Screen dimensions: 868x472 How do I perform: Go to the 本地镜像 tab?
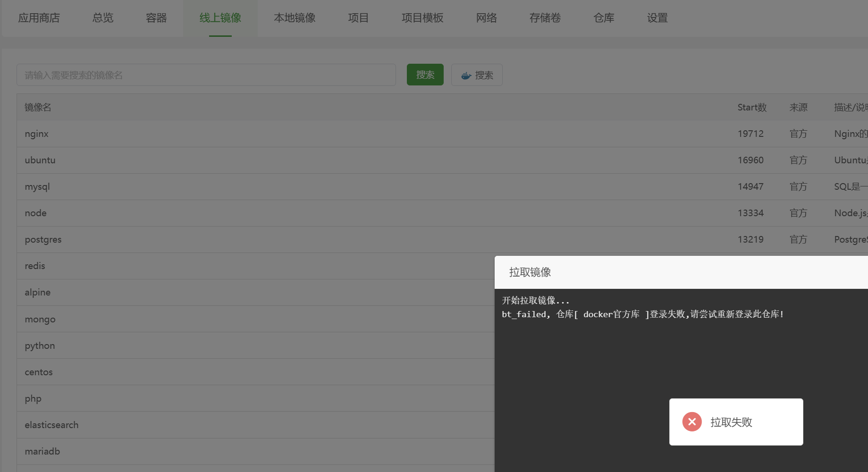pyautogui.click(x=295, y=18)
